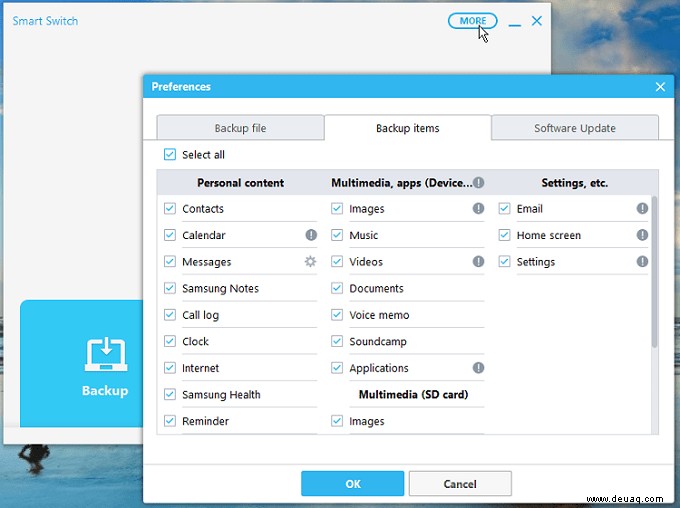
Task: Uncheck the Contacts checkbox
Action: (x=170, y=209)
